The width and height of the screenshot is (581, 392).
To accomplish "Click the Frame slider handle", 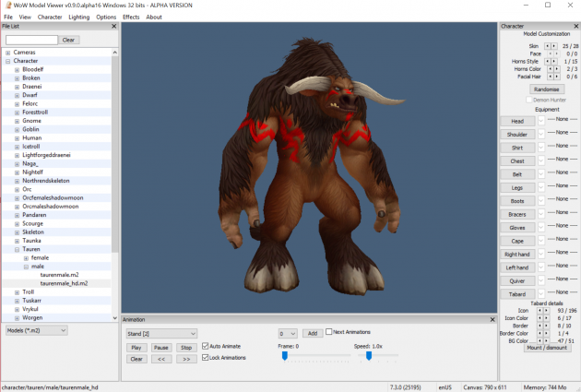I will pos(285,356).
